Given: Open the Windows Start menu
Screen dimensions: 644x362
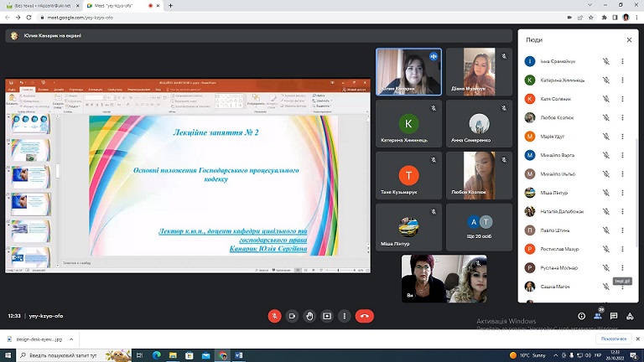Looking at the screenshot, I should [8, 355].
